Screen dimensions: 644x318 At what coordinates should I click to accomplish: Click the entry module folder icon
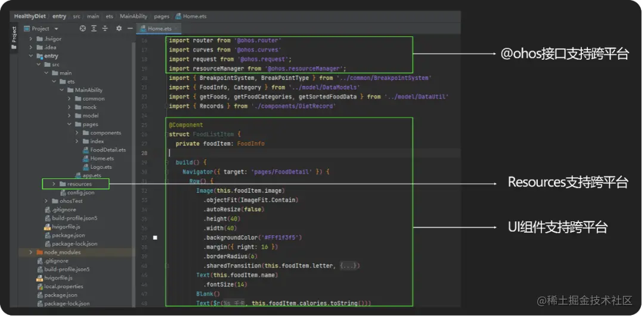(x=40, y=56)
